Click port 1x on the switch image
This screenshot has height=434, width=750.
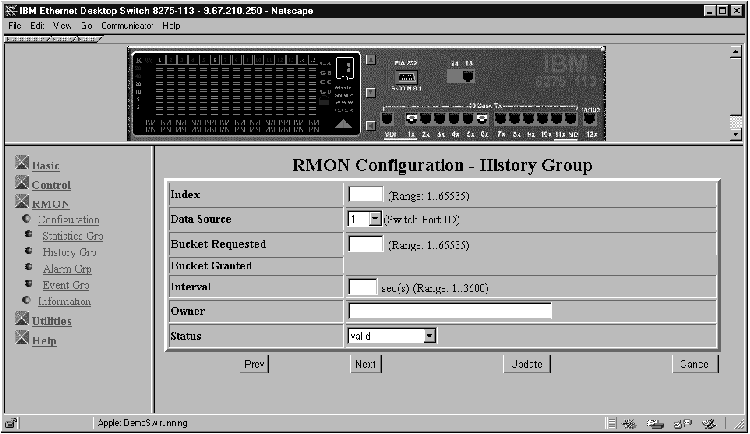tap(411, 118)
